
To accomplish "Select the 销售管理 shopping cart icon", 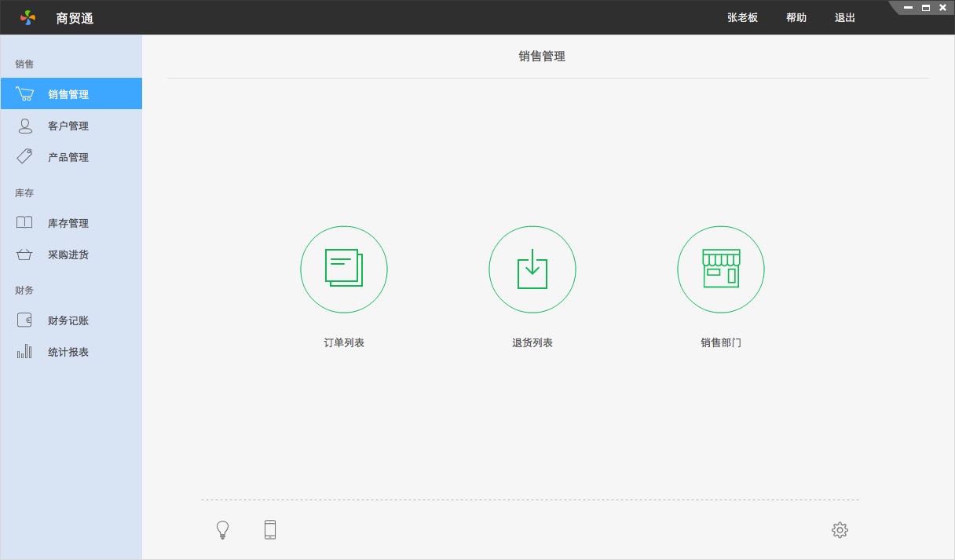I will (x=24, y=93).
